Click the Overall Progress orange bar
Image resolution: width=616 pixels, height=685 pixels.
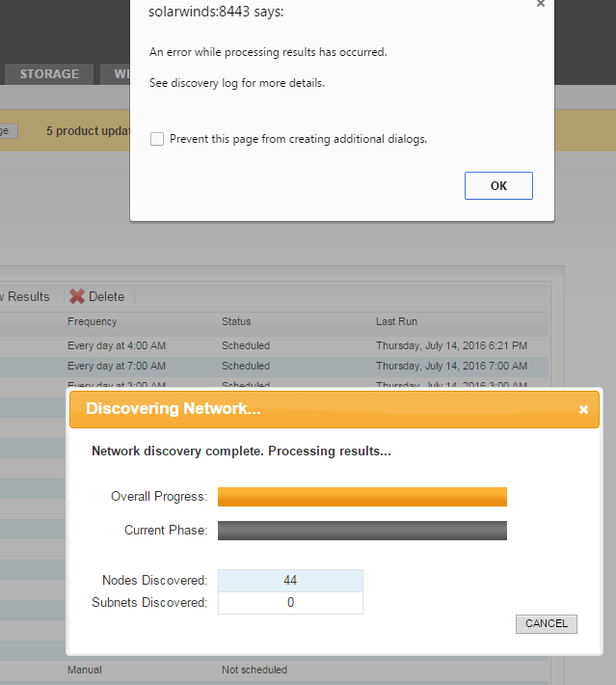coord(362,497)
